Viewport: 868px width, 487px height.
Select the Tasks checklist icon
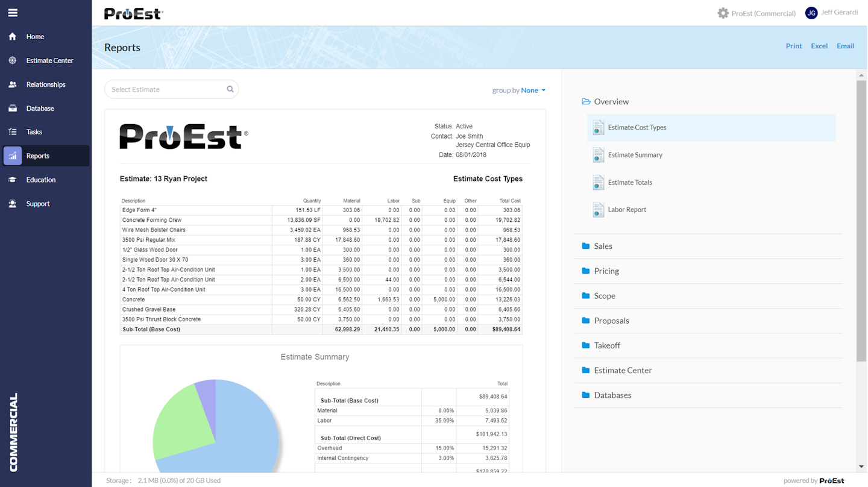13,131
